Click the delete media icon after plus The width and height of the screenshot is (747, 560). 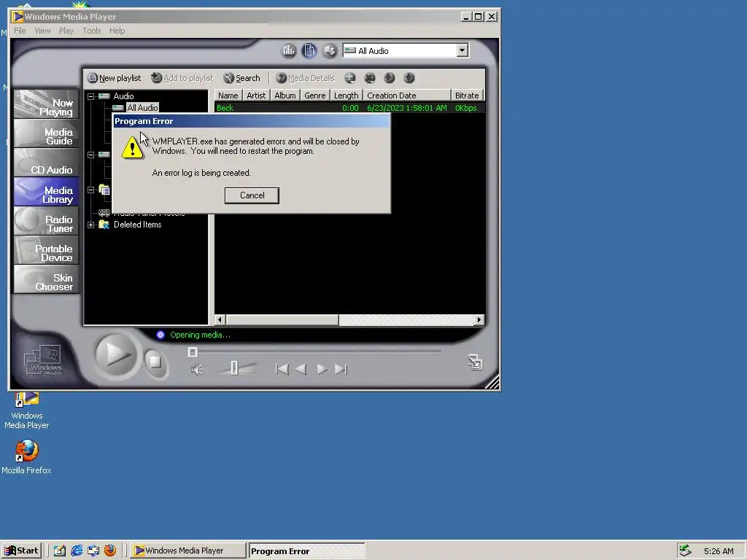(x=370, y=78)
